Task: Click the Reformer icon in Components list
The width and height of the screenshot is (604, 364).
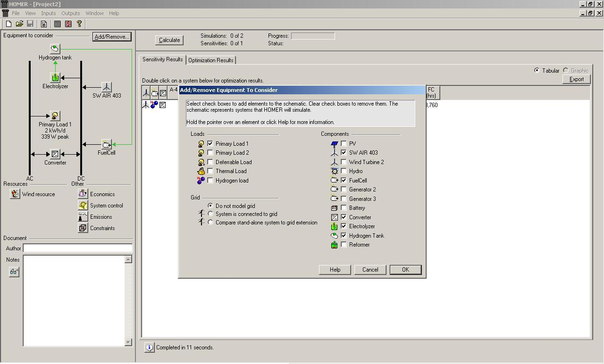Action: tap(335, 245)
